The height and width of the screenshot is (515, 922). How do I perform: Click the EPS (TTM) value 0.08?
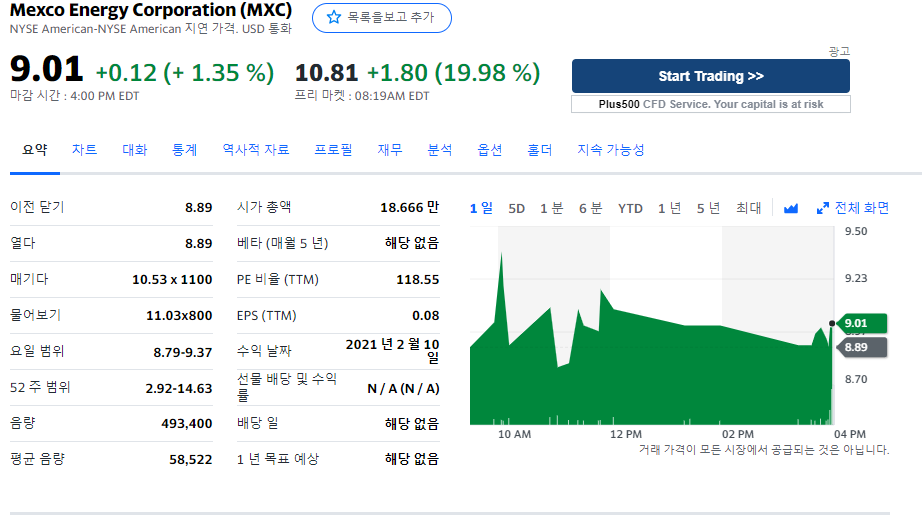426,316
